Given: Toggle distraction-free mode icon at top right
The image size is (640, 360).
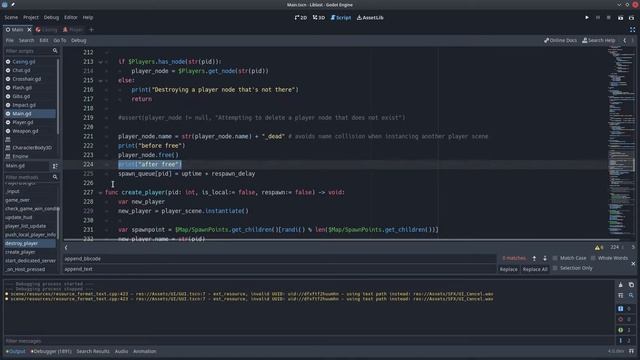Looking at the screenshot, I should point(632,30).
